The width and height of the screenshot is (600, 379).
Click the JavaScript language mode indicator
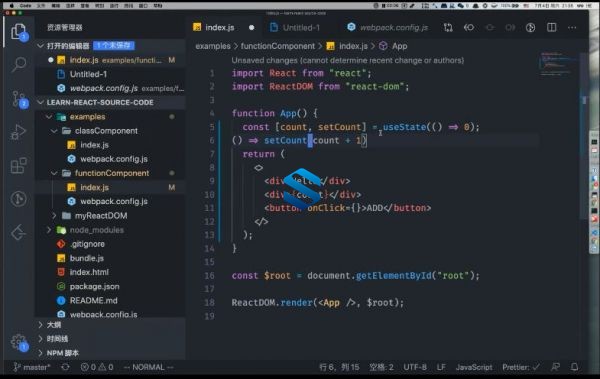click(x=474, y=367)
